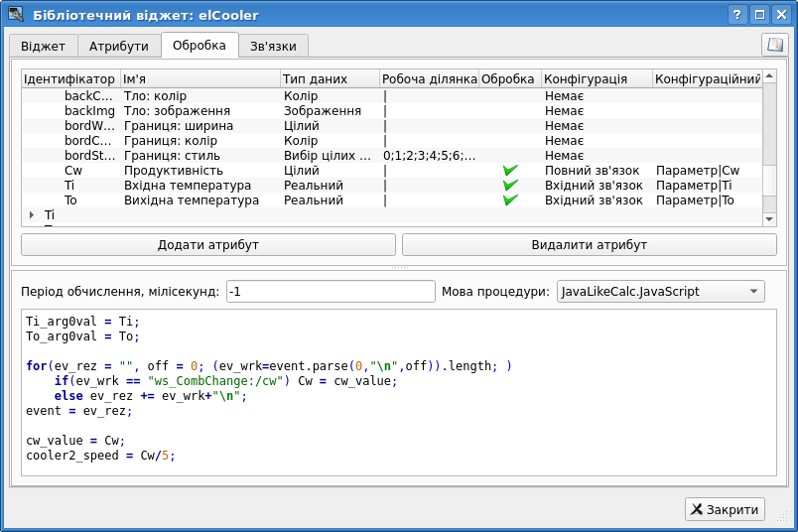Image resolution: width=798 pixels, height=532 pixels.
Task: Click the Додати атрибут button
Action: point(208,245)
